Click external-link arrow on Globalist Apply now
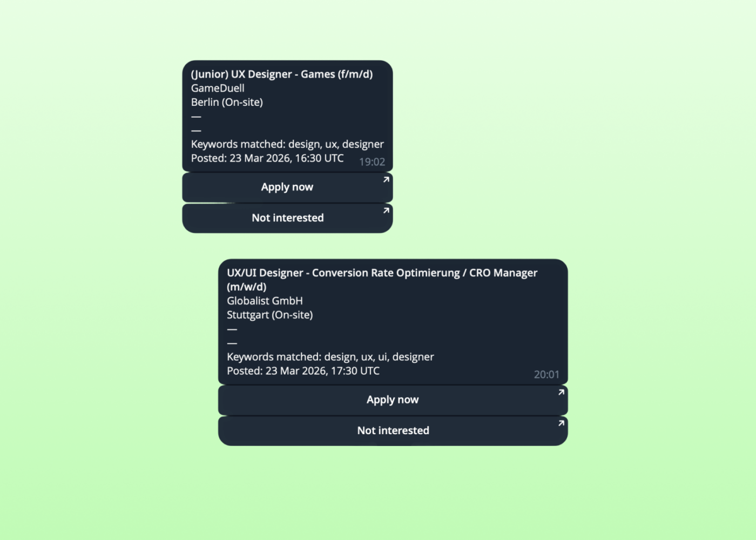The width and height of the screenshot is (756, 540). pyautogui.click(x=561, y=393)
